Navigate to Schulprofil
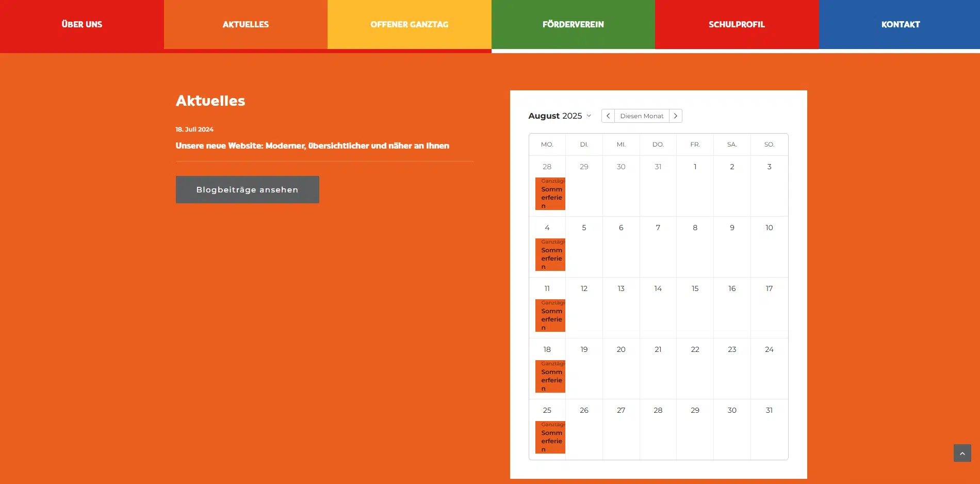Image resolution: width=980 pixels, height=484 pixels. point(737,24)
